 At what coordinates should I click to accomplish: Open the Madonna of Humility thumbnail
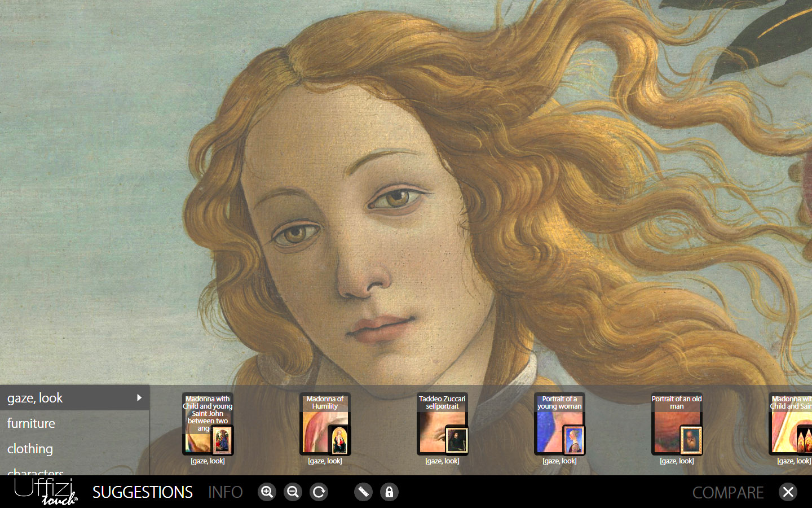point(325,424)
